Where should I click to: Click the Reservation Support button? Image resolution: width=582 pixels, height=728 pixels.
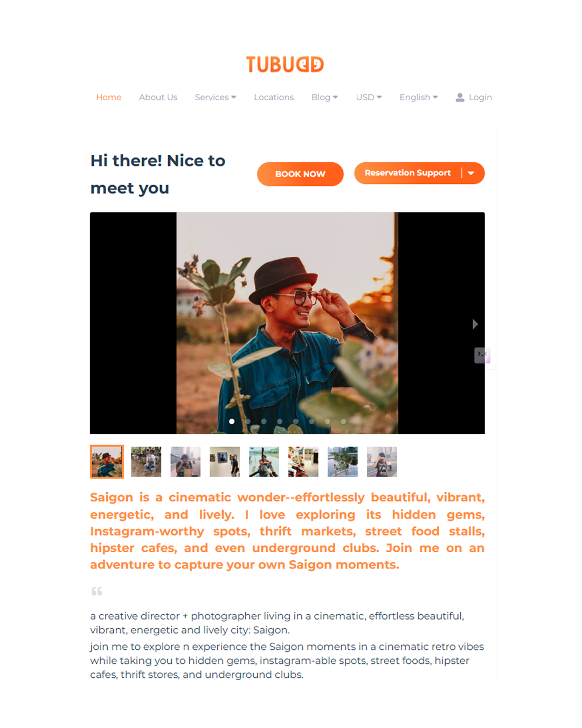tap(407, 173)
